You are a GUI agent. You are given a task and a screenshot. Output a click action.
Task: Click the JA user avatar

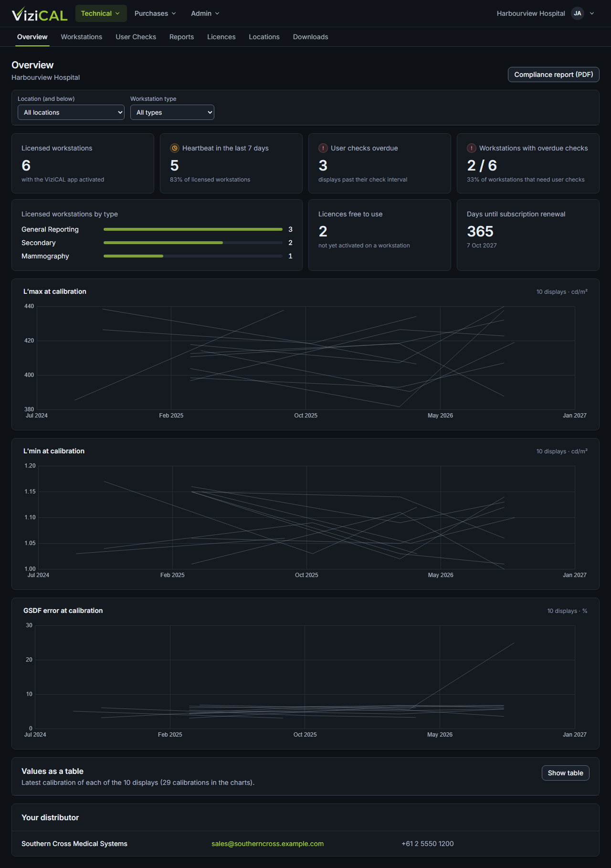578,13
